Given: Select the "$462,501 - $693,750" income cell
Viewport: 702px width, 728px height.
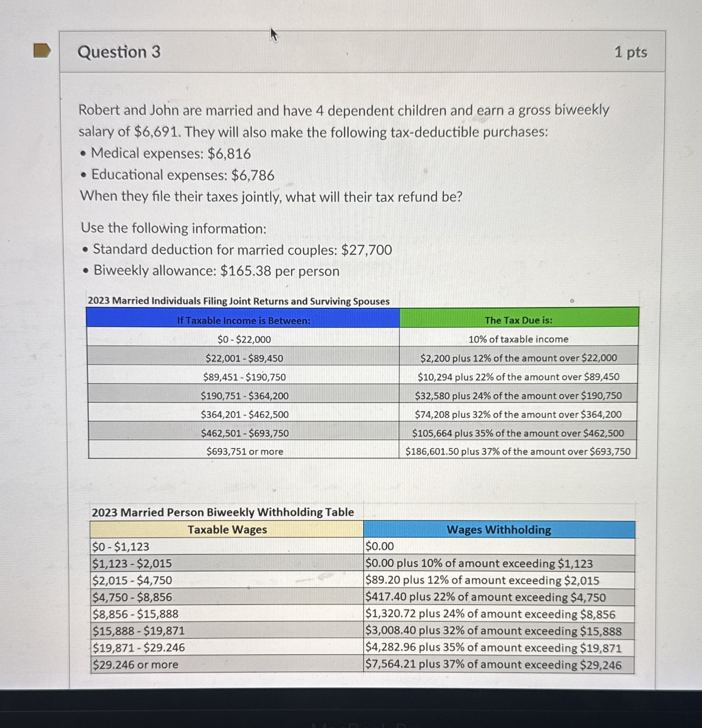Looking at the screenshot, I should tap(244, 431).
